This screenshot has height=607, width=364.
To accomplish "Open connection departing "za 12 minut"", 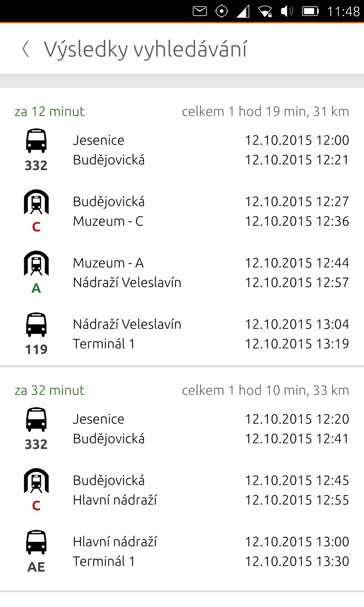I will pos(50,112).
